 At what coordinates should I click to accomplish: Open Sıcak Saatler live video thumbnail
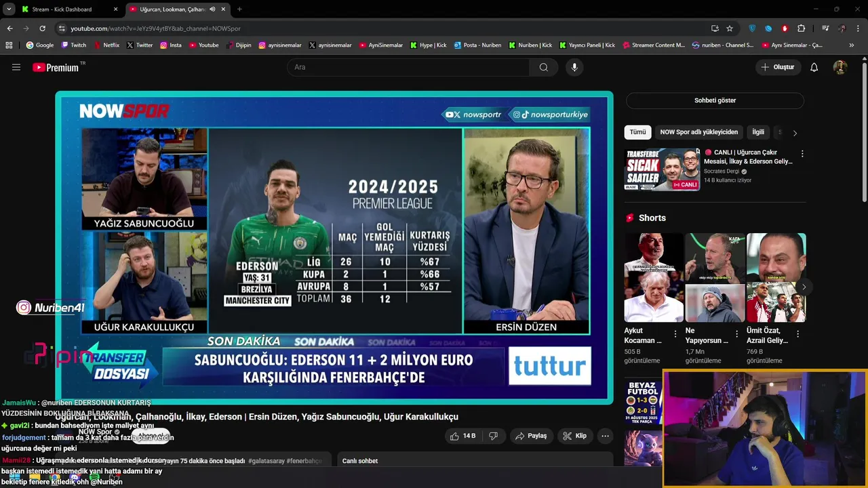[x=662, y=169]
